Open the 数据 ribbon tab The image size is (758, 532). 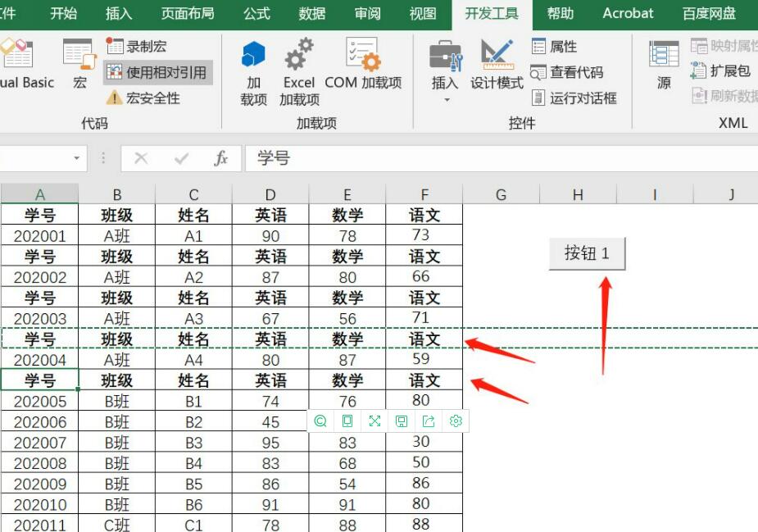tap(312, 14)
